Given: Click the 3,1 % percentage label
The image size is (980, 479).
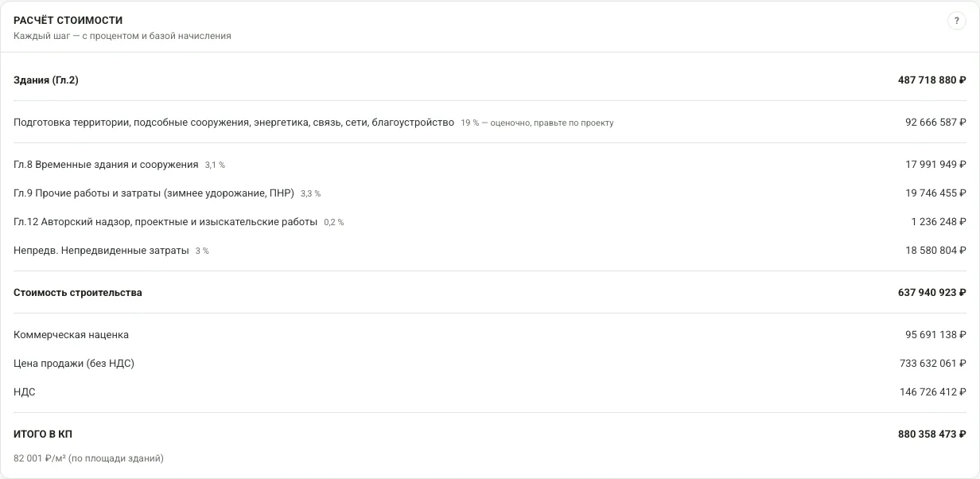Looking at the screenshot, I should coord(215,166).
